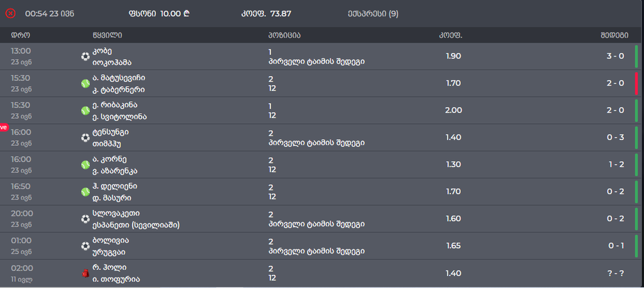Click soccer ball icon beside ბოლივია

click(86, 246)
